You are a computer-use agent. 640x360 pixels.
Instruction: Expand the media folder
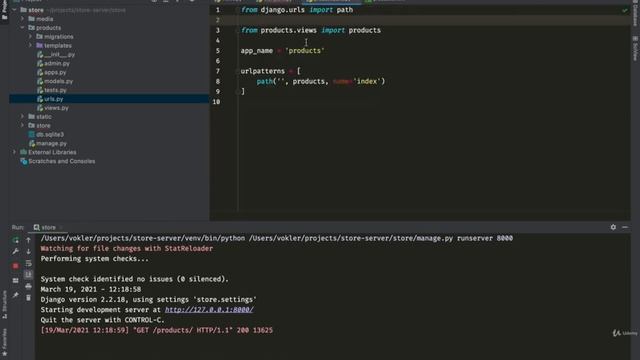pos(22,19)
